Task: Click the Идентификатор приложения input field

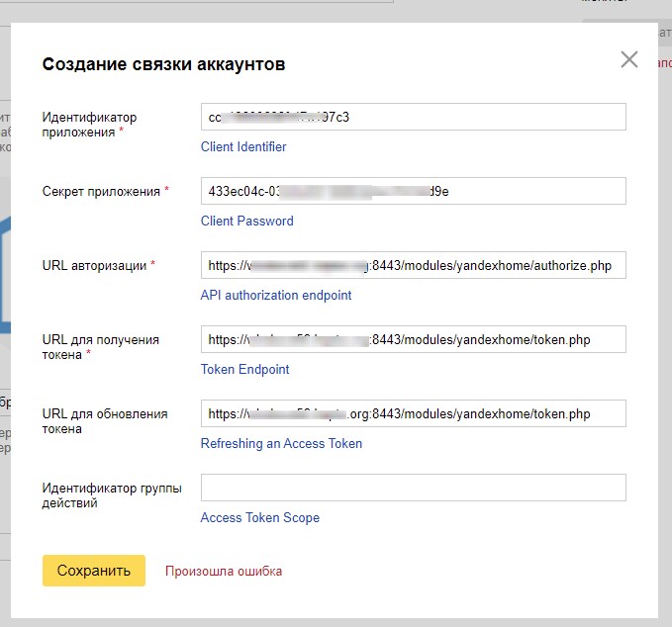Action: click(413, 117)
